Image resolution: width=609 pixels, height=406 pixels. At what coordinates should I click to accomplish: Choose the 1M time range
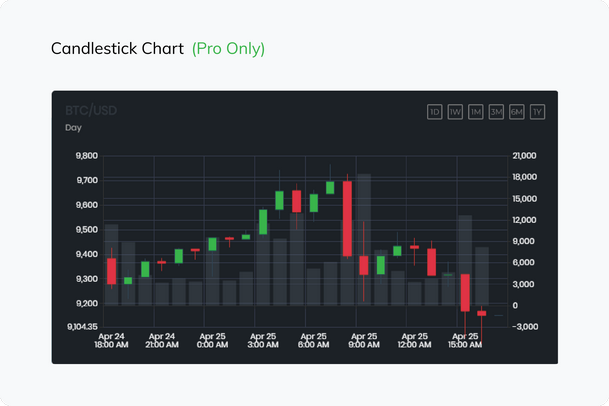tap(475, 111)
